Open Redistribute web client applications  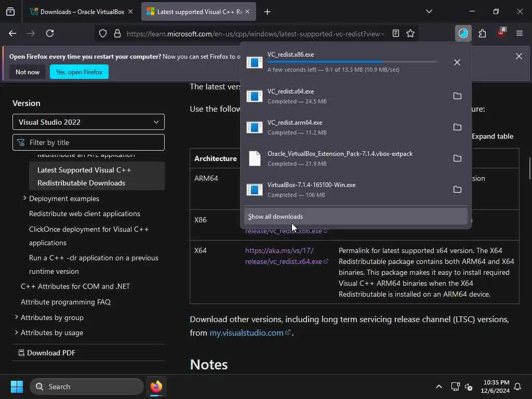point(85,214)
